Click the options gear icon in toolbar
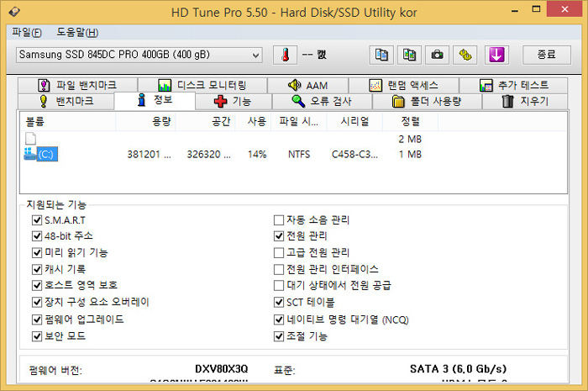The image size is (588, 391). click(464, 55)
